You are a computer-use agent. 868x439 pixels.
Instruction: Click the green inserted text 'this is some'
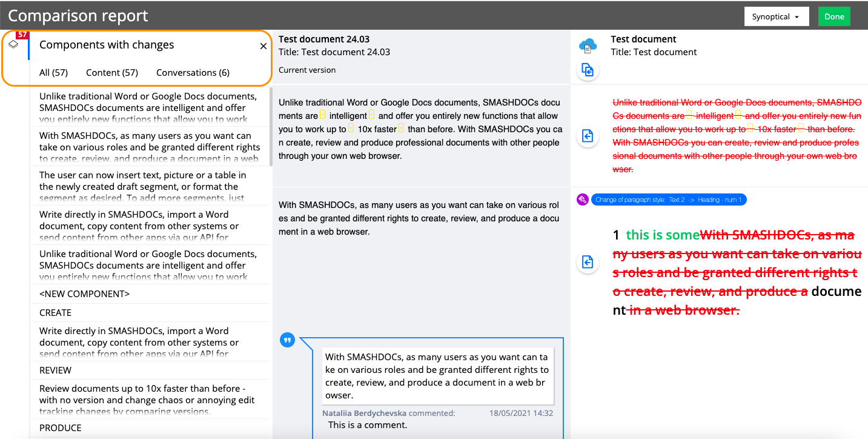663,235
